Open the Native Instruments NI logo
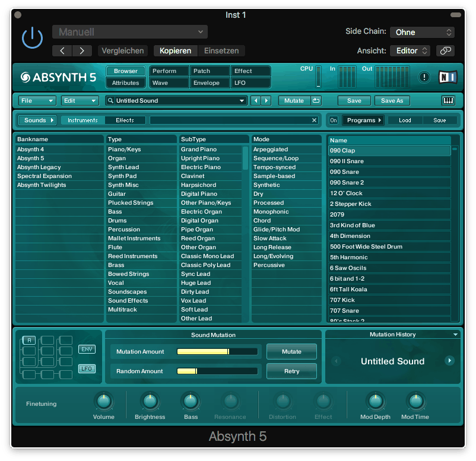 pyautogui.click(x=448, y=77)
